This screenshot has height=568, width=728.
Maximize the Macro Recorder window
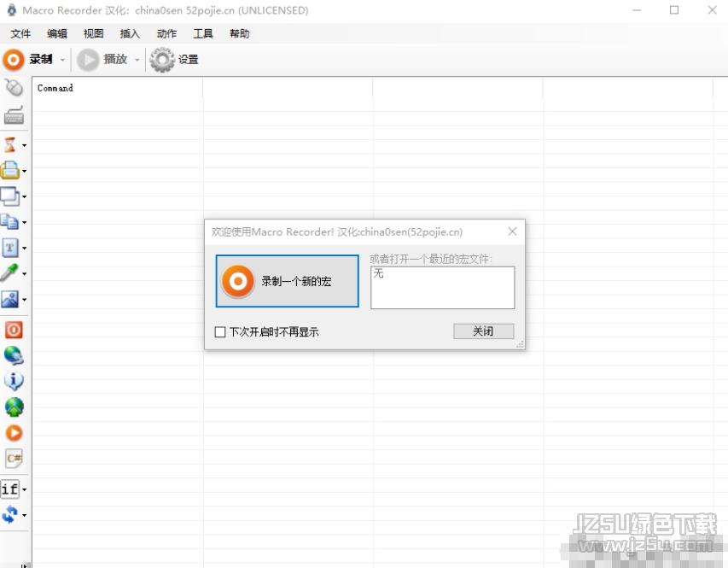(674, 9)
